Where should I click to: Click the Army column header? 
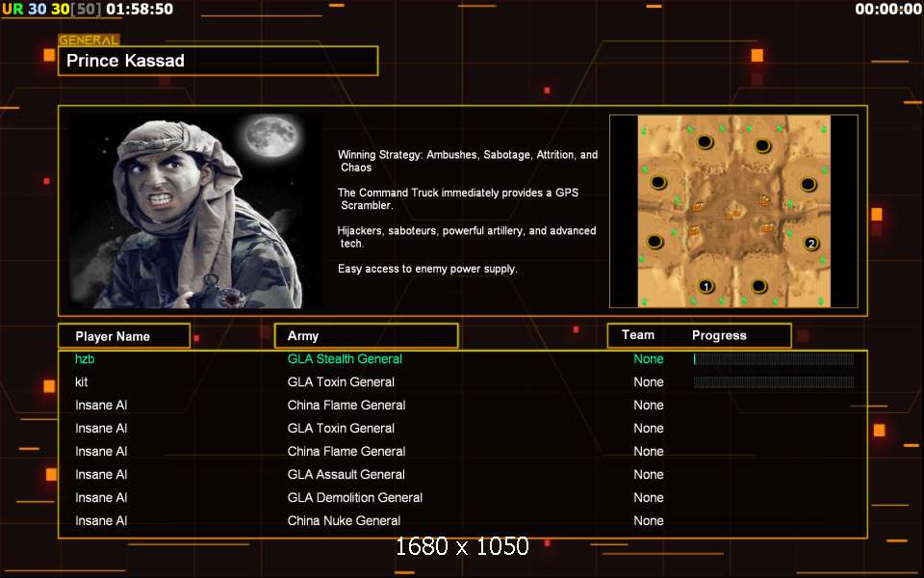coord(366,335)
